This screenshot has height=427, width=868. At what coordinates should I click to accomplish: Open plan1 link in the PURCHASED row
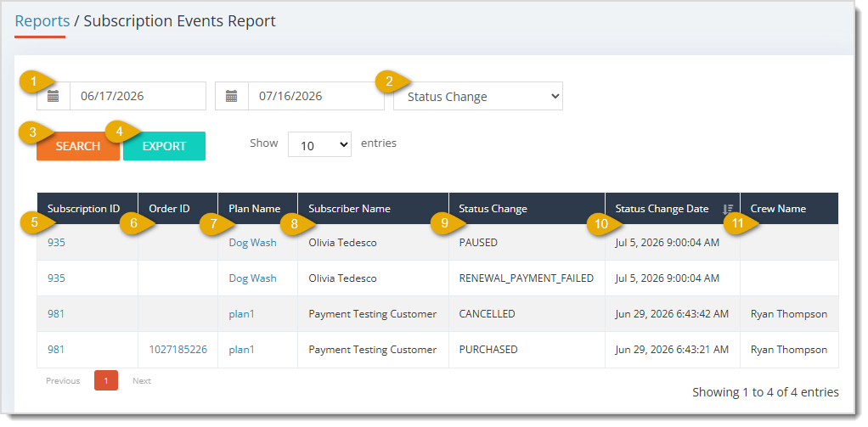pos(241,350)
